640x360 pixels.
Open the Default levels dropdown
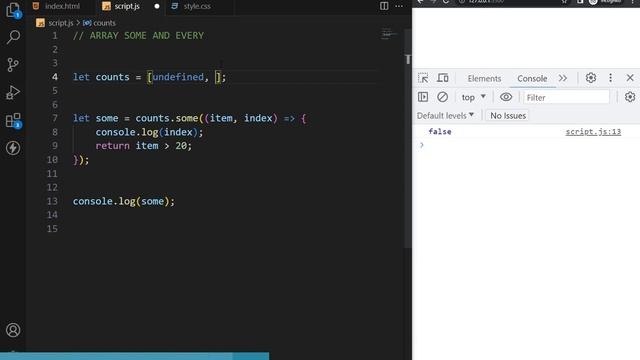tap(445, 116)
